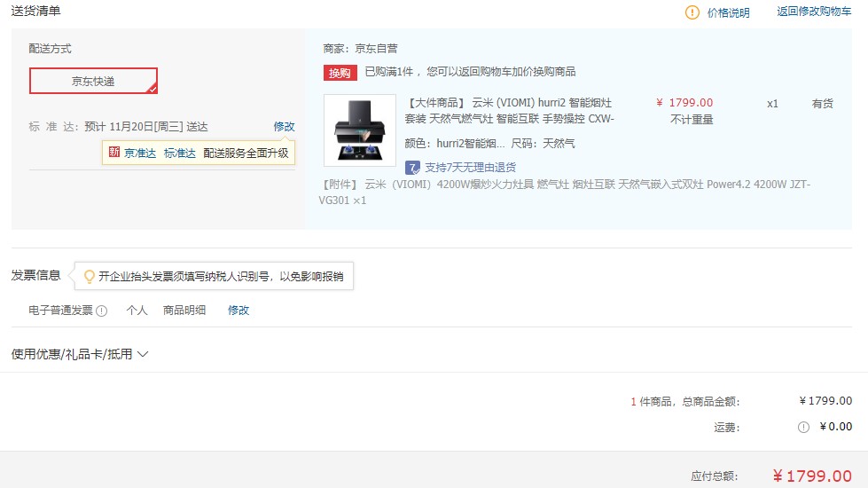Click 修改 next to delivery date
Screen dimensions: 868x488
point(284,126)
